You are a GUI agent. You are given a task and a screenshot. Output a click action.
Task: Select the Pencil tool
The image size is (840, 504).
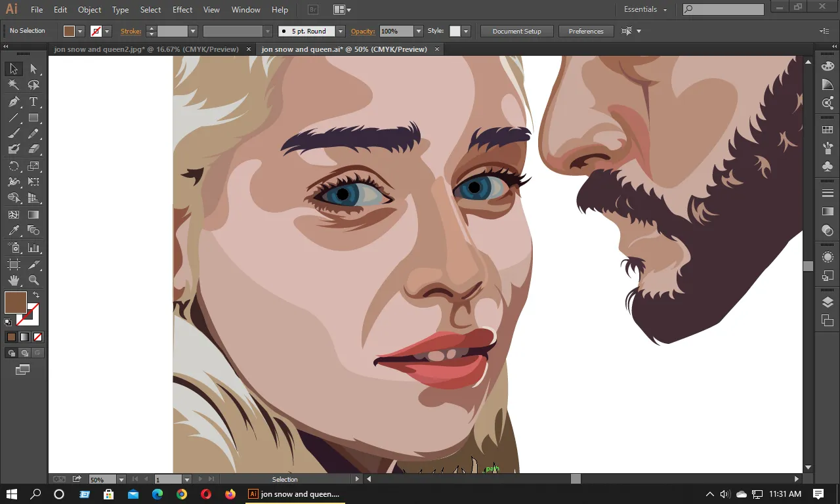(33, 134)
